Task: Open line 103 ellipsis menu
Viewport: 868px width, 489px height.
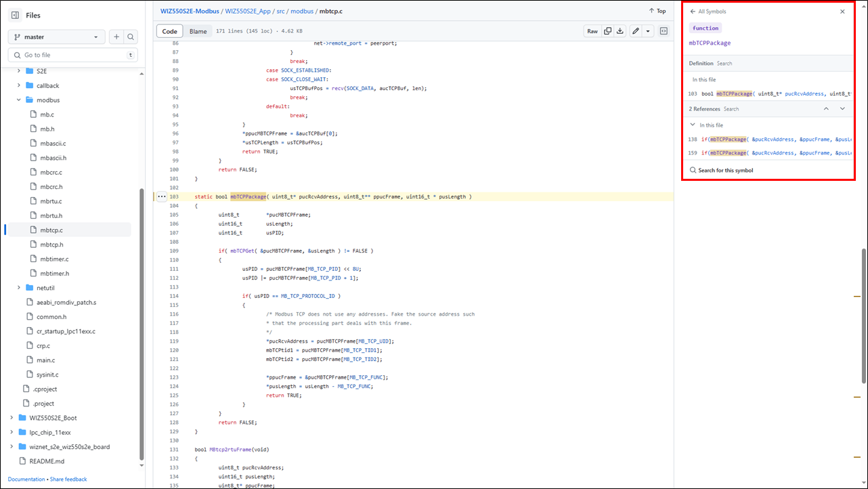Action: (x=161, y=196)
